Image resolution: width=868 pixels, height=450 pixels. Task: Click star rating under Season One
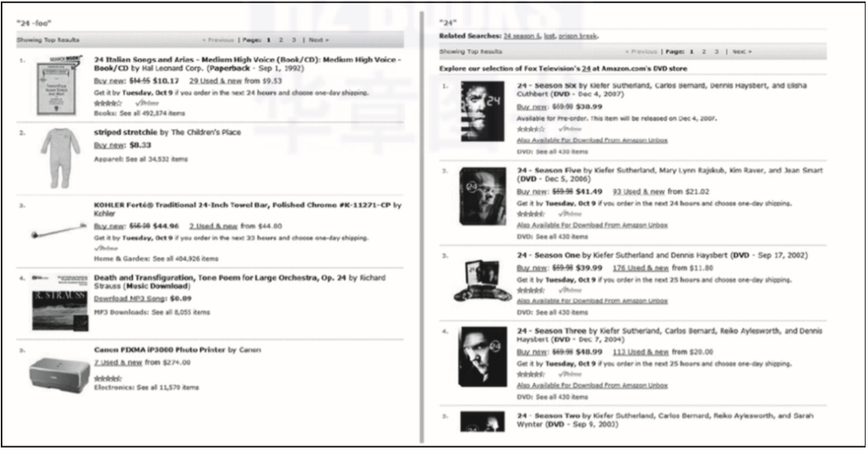click(x=531, y=290)
